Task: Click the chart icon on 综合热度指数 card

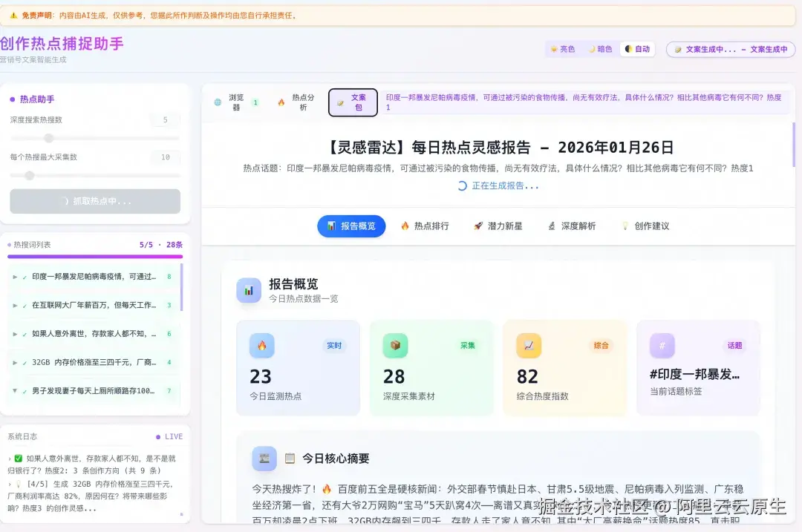Action: [529, 346]
